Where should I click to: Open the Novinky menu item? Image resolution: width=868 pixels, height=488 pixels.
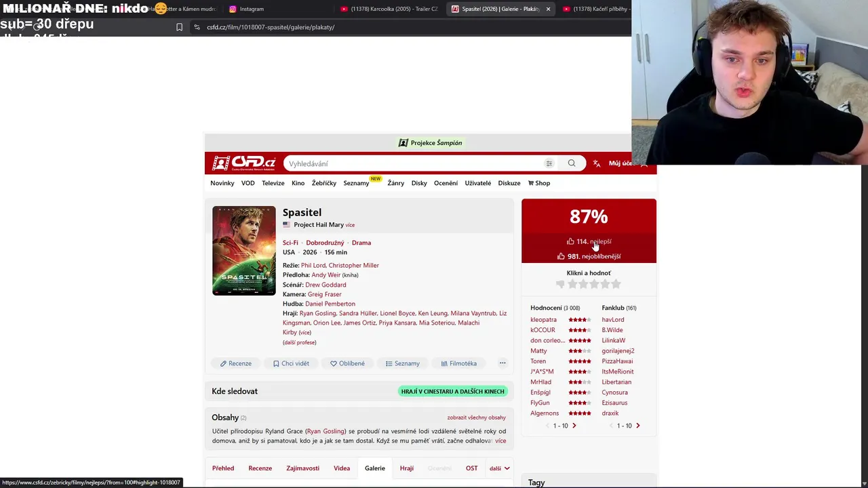pyautogui.click(x=222, y=183)
